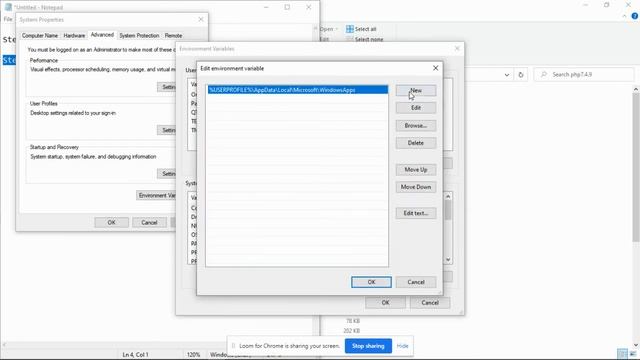Click the Browse... button

click(416, 126)
